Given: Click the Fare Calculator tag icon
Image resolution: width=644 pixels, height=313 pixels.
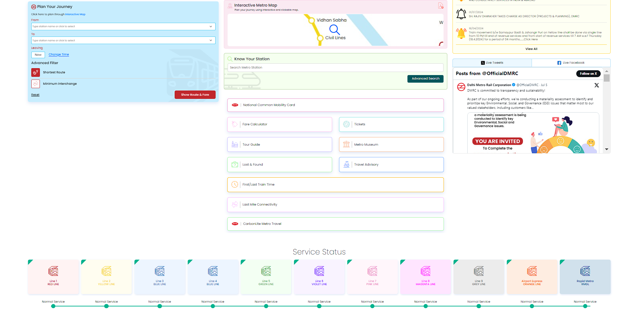Looking at the screenshot, I should pos(235,124).
